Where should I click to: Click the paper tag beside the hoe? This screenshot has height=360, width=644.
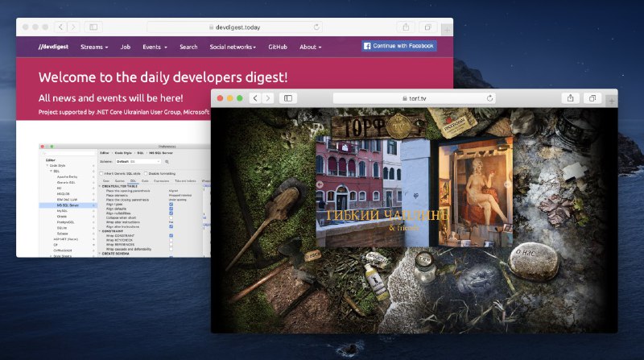pyautogui.click(x=313, y=255)
